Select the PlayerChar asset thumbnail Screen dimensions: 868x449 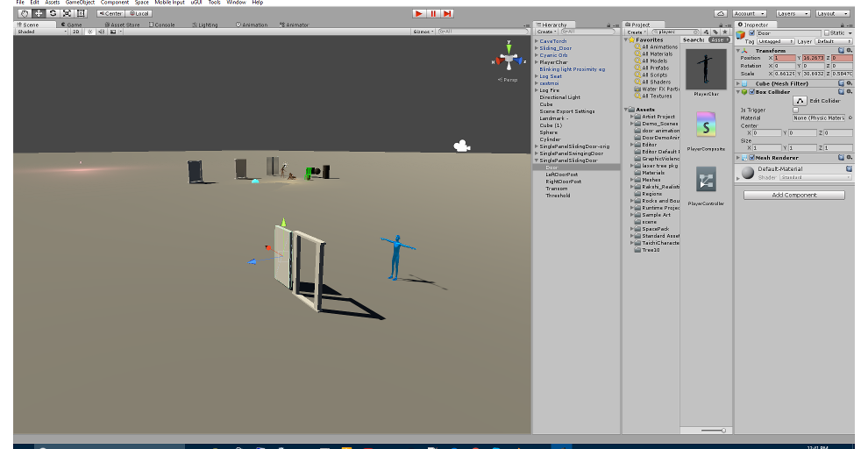[x=706, y=69]
